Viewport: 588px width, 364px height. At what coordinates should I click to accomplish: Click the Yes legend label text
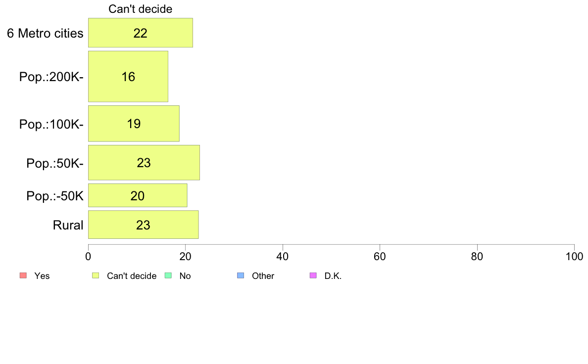[x=42, y=276]
